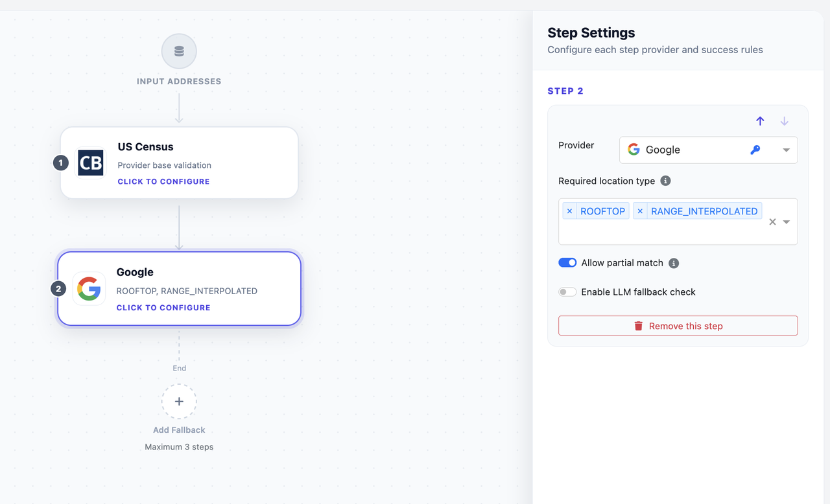Remove the RANGE_INTERPOLATED tag via its x
This screenshot has height=504, width=830.
640,211
